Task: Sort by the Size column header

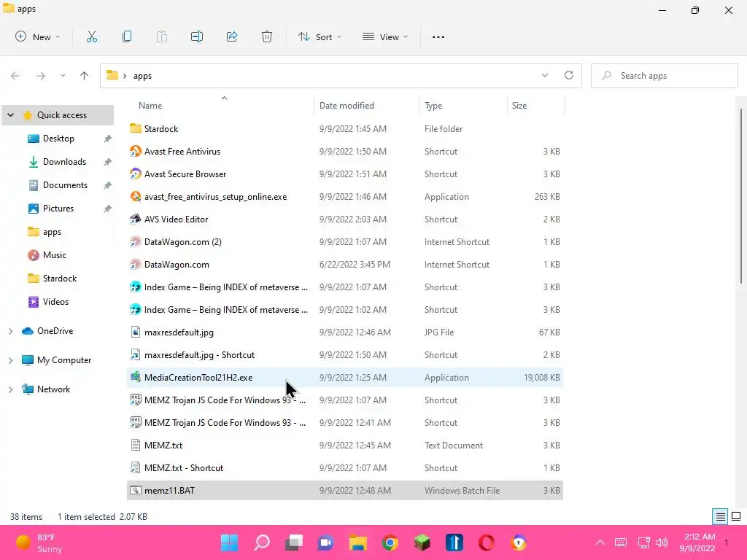Action: point(536,105)
